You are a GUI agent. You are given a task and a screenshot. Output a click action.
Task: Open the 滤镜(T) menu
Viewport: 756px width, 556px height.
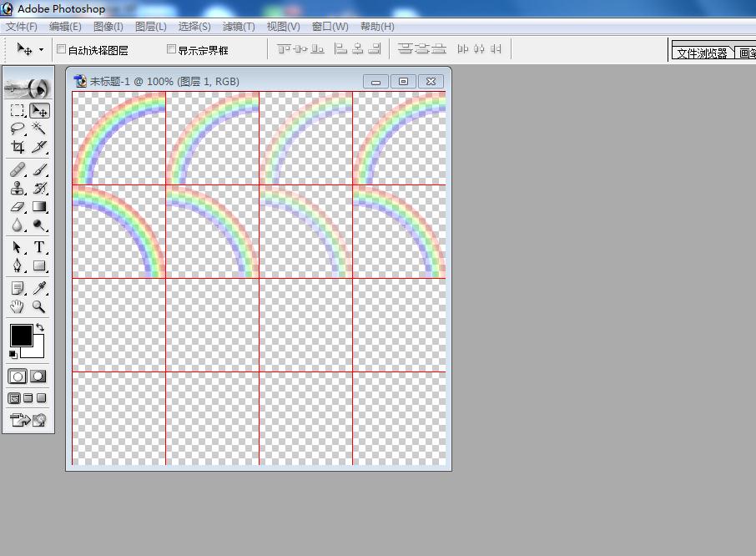tap(239, 27)
